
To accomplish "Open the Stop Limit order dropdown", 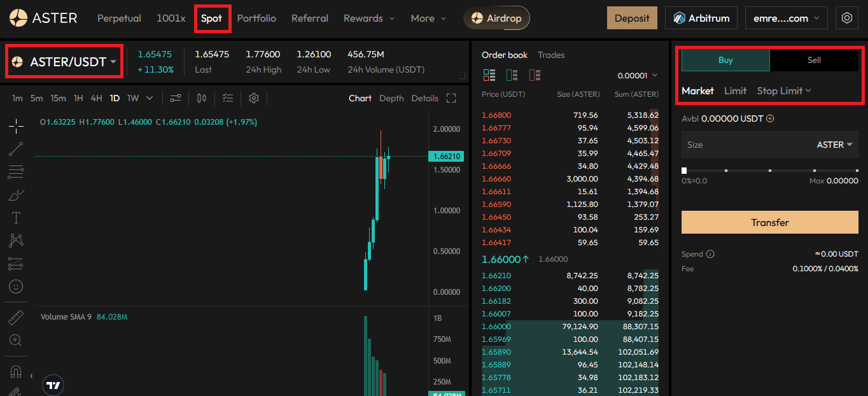I will click(784, 91).
